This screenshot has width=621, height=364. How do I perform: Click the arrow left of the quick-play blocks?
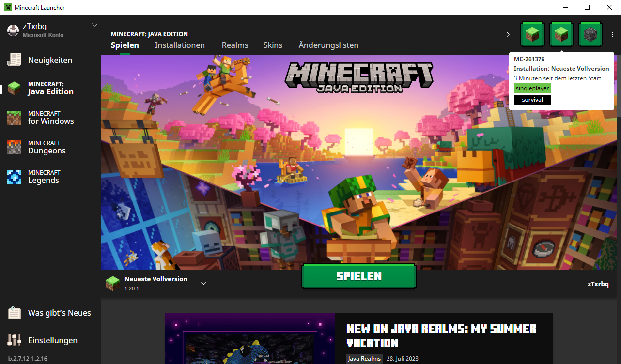tap(508, 34)
